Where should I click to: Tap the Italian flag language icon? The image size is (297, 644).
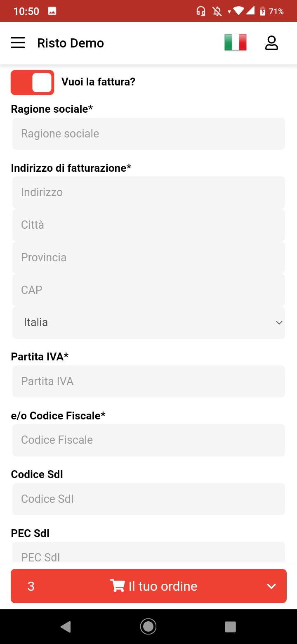click(236, 43)
